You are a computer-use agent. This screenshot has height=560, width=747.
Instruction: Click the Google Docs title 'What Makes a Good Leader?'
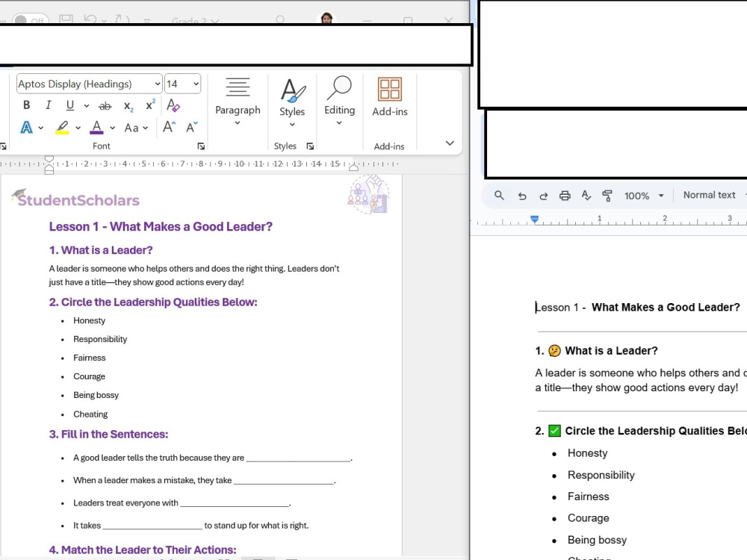click(x=666, y=307)
